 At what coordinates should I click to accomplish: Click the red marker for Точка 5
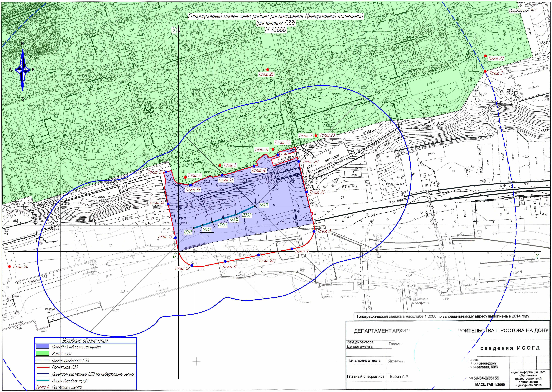click(x=220, y=165)
